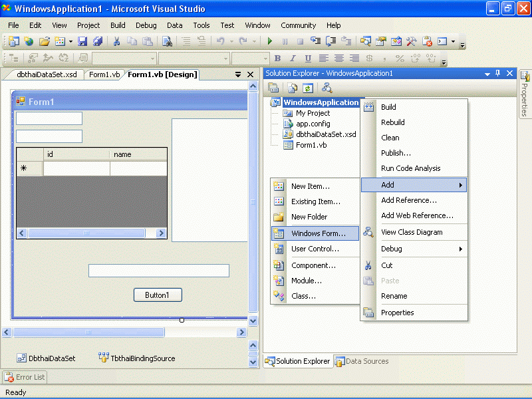Open the Toolbox using the toolbar icon
The image size is (532, 399).
click(x=412, y=41)
